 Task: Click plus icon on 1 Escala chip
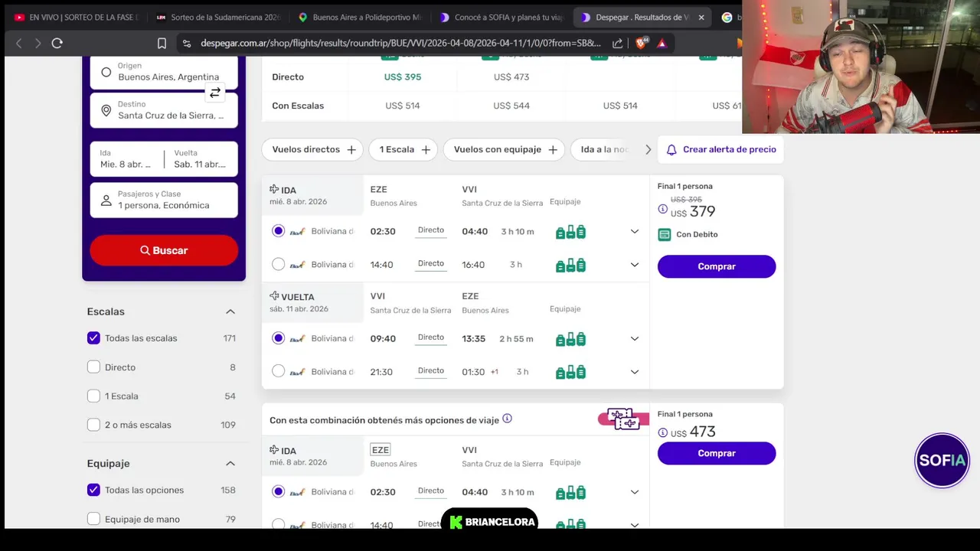(x=426, y=150)
